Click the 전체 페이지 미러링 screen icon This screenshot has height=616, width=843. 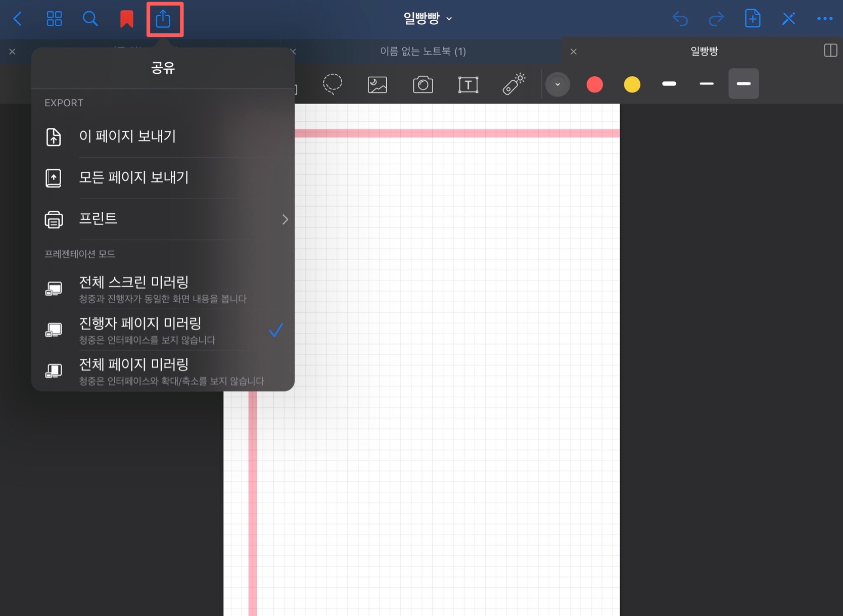(54, 371)
